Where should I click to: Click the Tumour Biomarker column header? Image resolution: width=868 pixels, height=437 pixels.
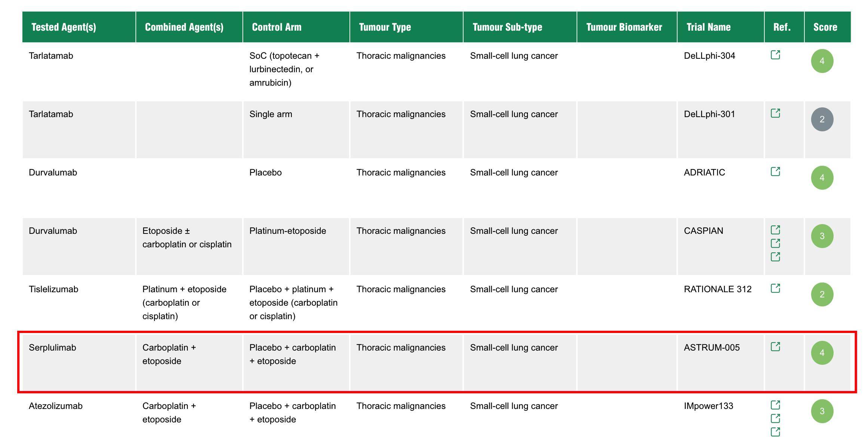[x=624, y=27]
